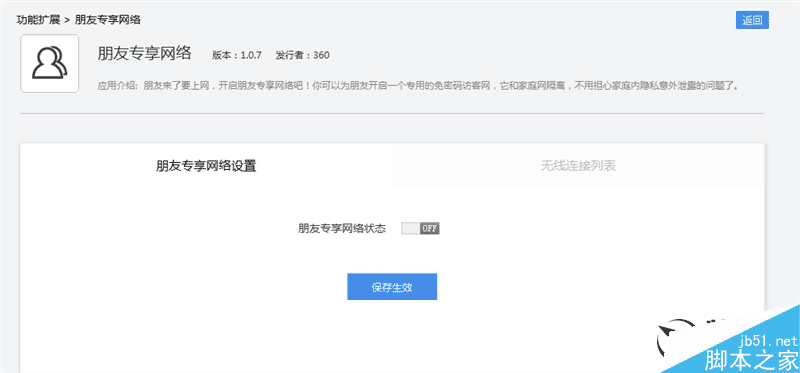Switch to the 无线连接列表 tab

pyautogui.click(x=578, y=166)
